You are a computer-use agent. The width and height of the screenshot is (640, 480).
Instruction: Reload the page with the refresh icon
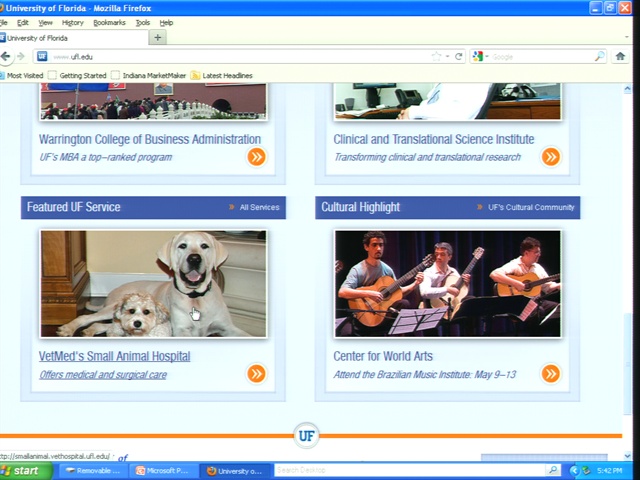[459, 56]
